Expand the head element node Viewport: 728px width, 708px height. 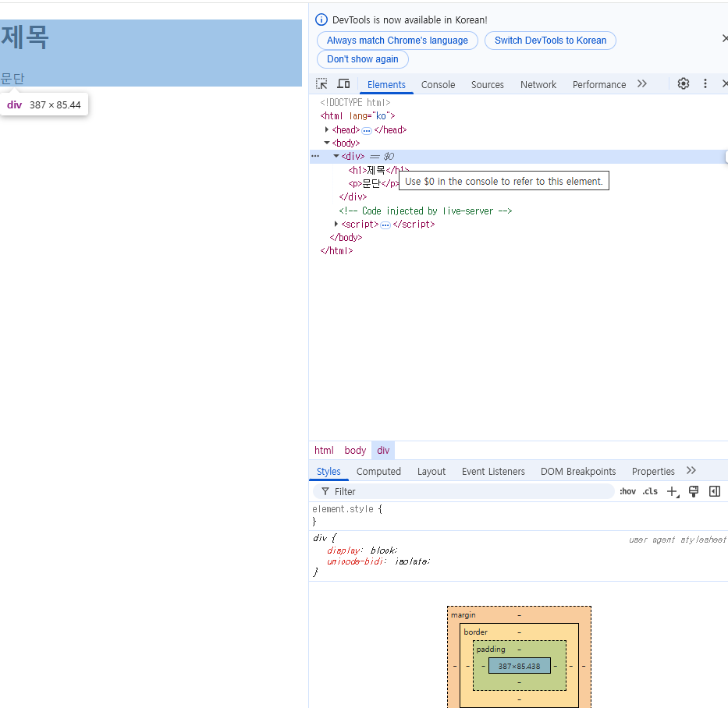[327, 130]
